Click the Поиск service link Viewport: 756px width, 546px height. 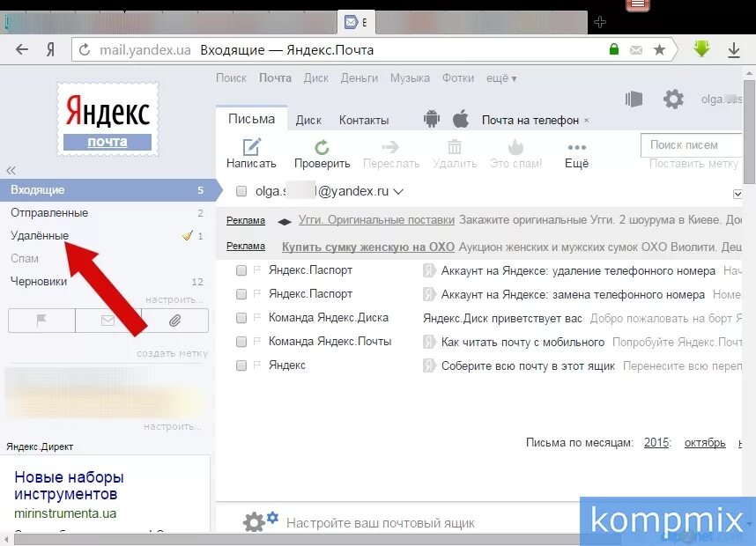(x=231, y=78)
